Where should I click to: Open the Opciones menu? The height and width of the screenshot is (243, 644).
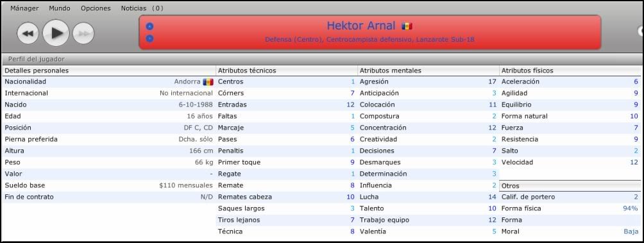coord(96,8)
